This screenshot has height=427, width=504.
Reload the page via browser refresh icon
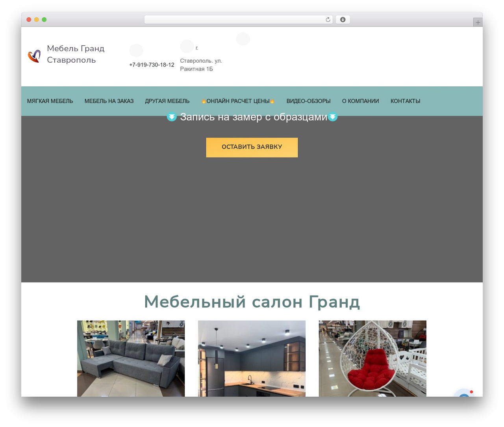click(328, 20)
